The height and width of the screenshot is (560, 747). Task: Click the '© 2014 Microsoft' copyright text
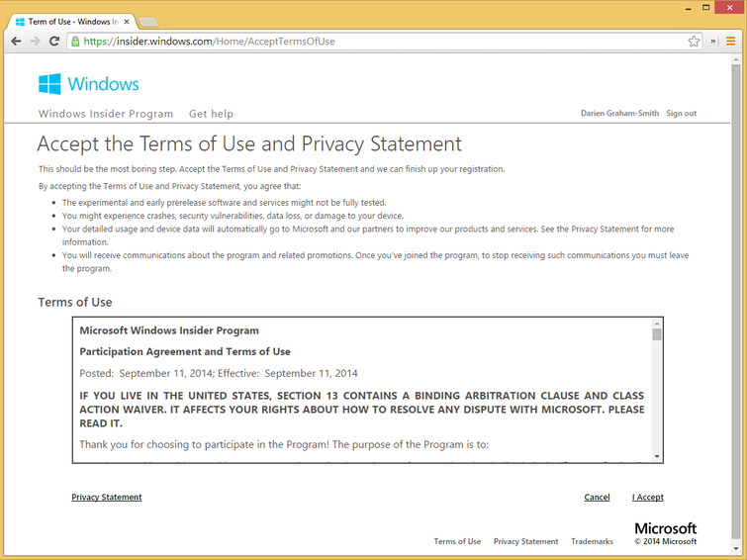pos(666,541)
